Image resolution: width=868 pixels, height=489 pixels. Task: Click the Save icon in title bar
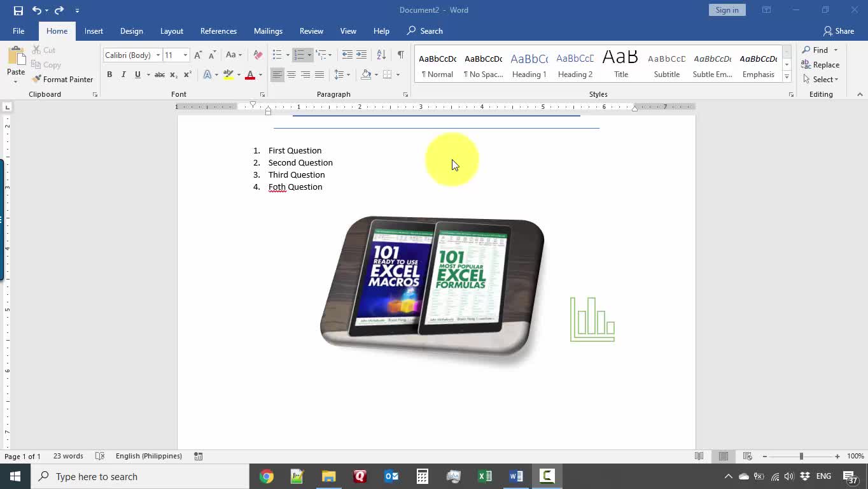click(x=18, y=10)
